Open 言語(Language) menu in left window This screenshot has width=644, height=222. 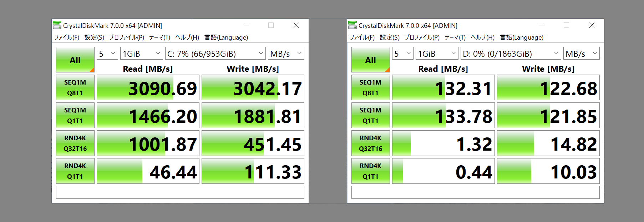226,37
